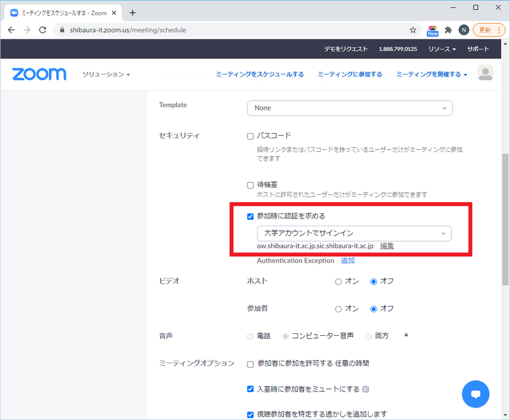The width and height of the screenshot is (510, 420).
Task: Click the Zoom logo
Action: click(39, 74)
